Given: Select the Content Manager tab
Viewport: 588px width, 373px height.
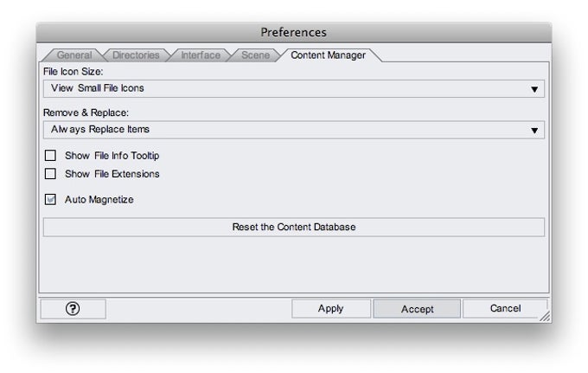Looking at the screenshot, I should pos(328,55).
